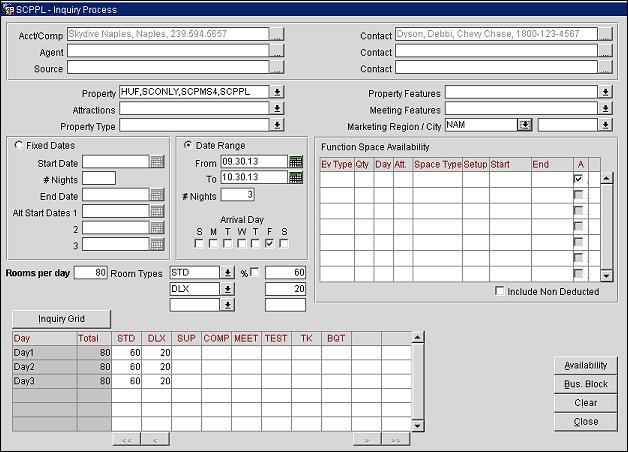Click the Availability button
Image resolution: width=628 pixels, height=452 pixels.
[586, 365]
